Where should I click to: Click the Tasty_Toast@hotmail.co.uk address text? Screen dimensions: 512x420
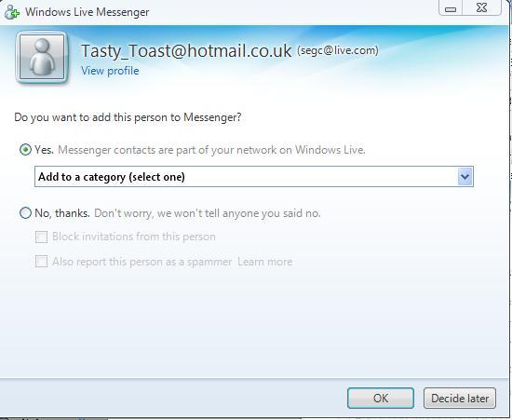(x=186, y=51)
